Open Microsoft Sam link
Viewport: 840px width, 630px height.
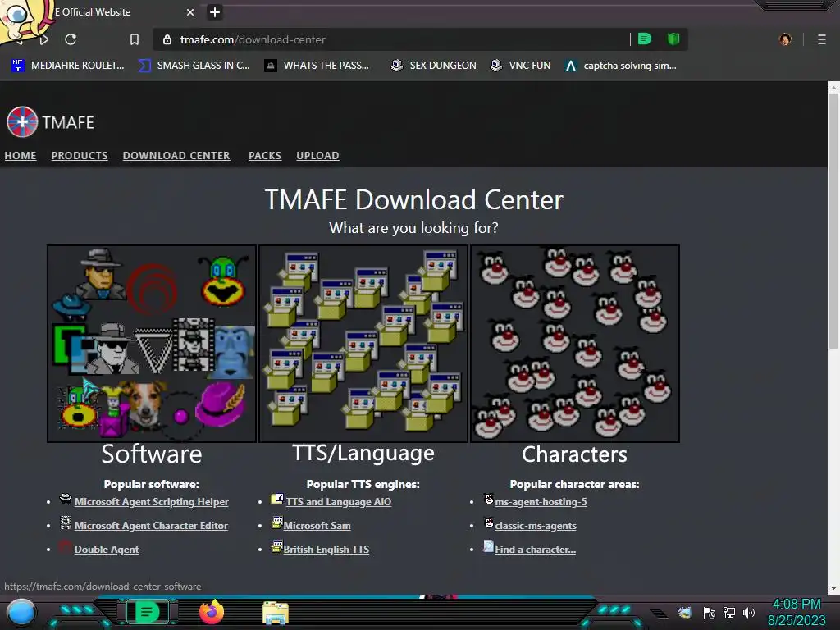click(317, 526)
